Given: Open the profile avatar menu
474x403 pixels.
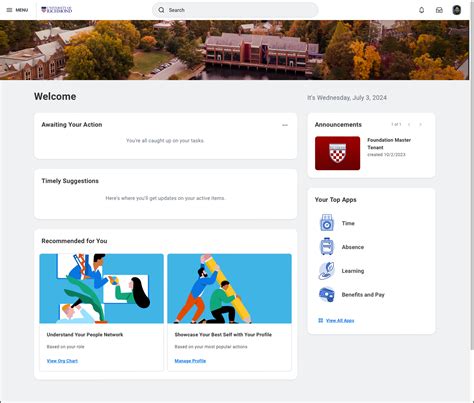Looking at the screenshot, I should click(x=457, y=10).
